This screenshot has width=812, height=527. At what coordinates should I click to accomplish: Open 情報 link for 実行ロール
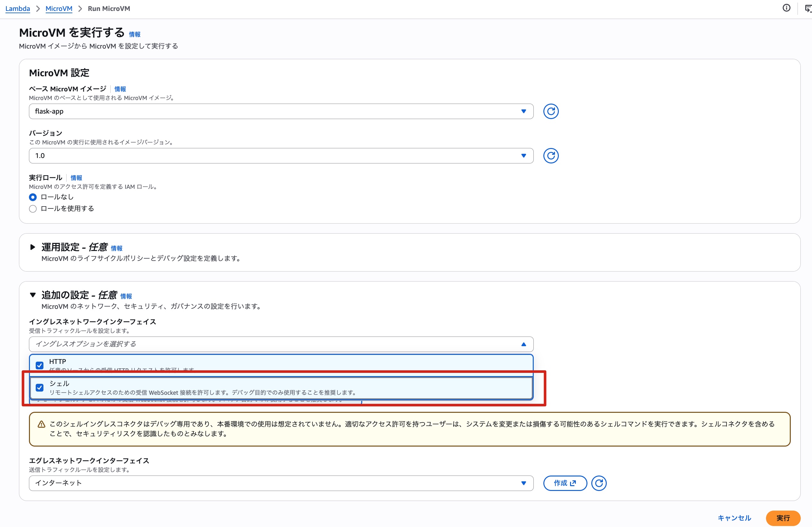coord(76,178)
